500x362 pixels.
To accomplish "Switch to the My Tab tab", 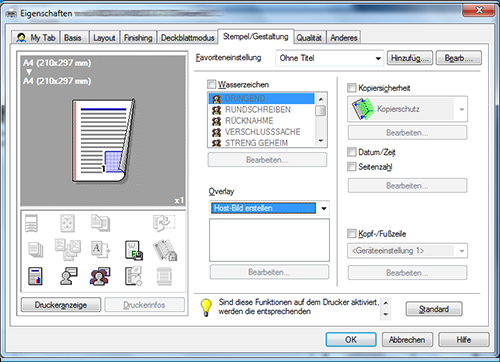I will (x=35, y=38).
